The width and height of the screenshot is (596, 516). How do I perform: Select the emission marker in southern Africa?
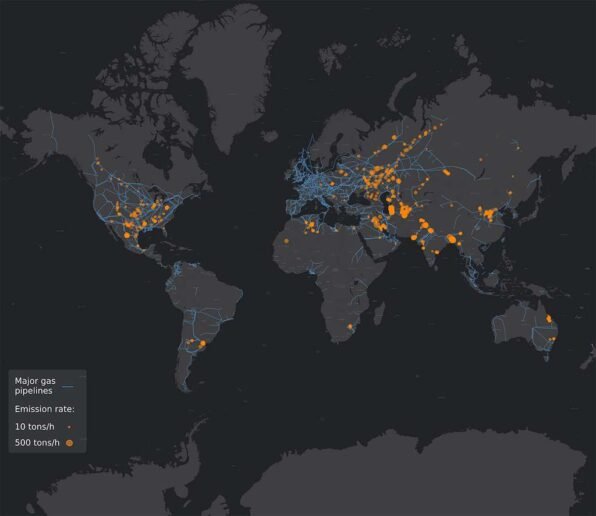pos(350,326)
